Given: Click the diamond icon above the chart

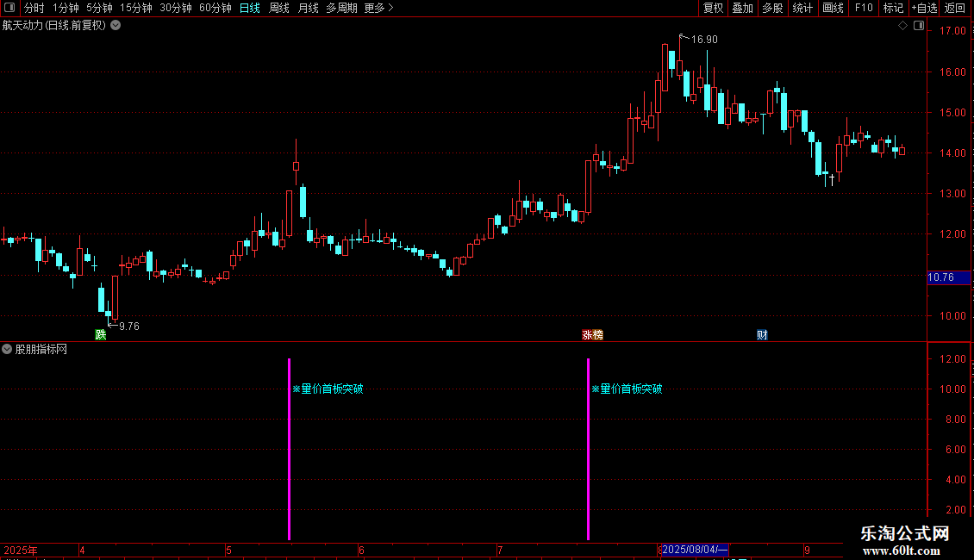Looking at the screenshot, I should click(x=902, y=26).
